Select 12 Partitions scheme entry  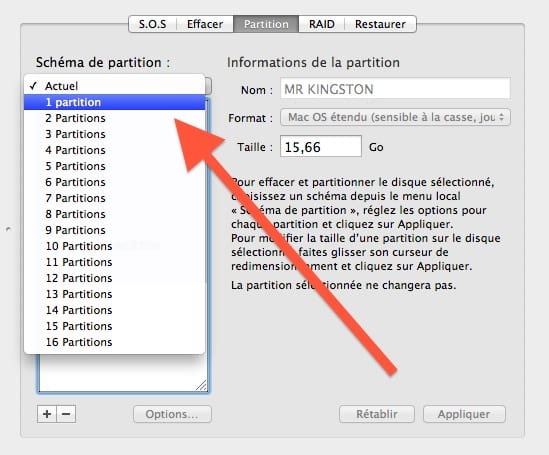114,278
